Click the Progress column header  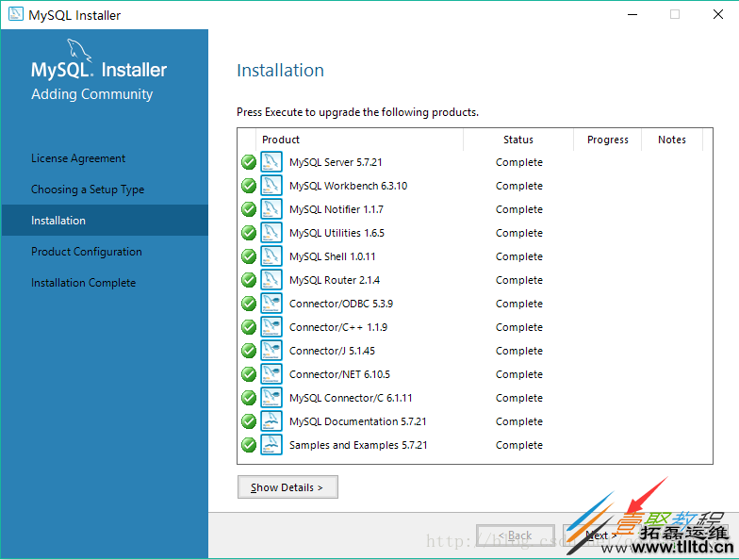(x=607, y=140)
